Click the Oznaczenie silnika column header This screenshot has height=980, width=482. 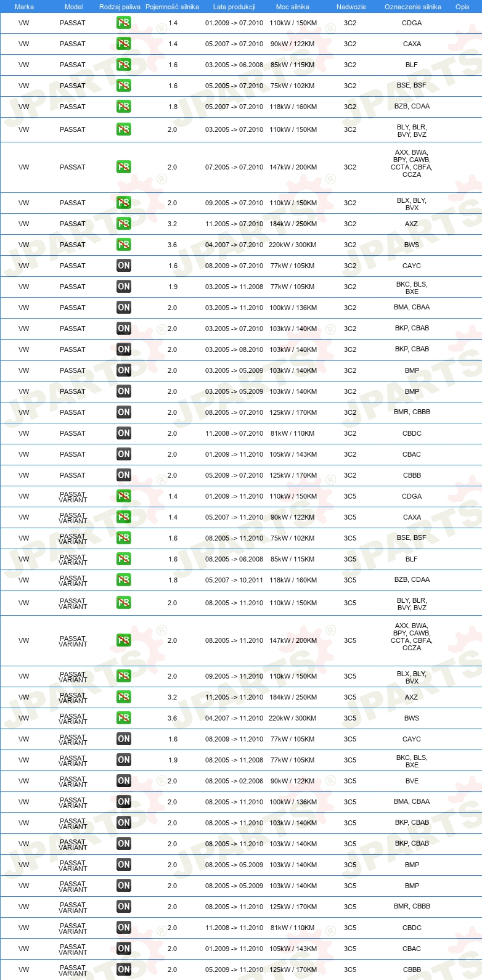413,7
